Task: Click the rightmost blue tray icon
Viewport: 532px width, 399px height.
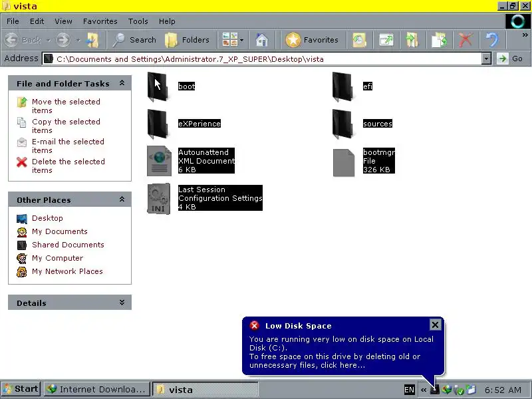Action: [471, 390]
